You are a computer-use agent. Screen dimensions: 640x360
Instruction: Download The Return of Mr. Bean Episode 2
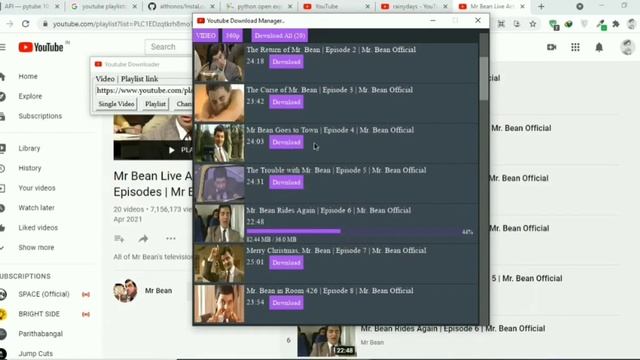point(286,62)
